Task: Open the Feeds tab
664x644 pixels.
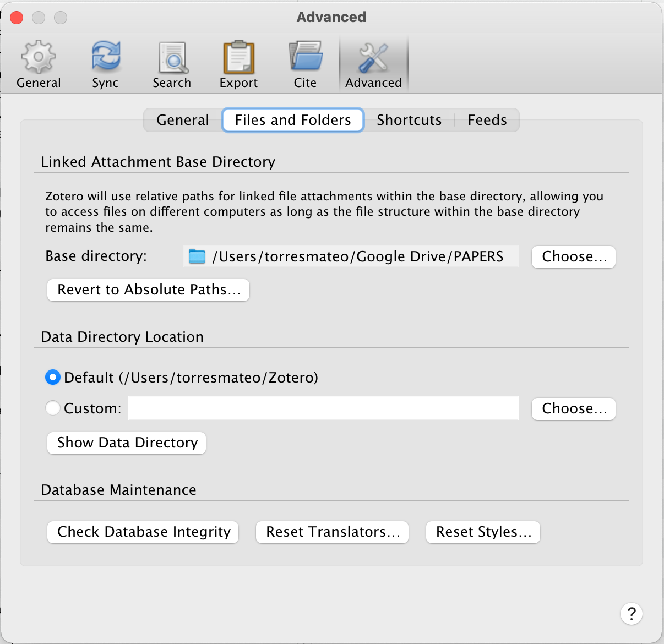Action: [x=487, y=120]
